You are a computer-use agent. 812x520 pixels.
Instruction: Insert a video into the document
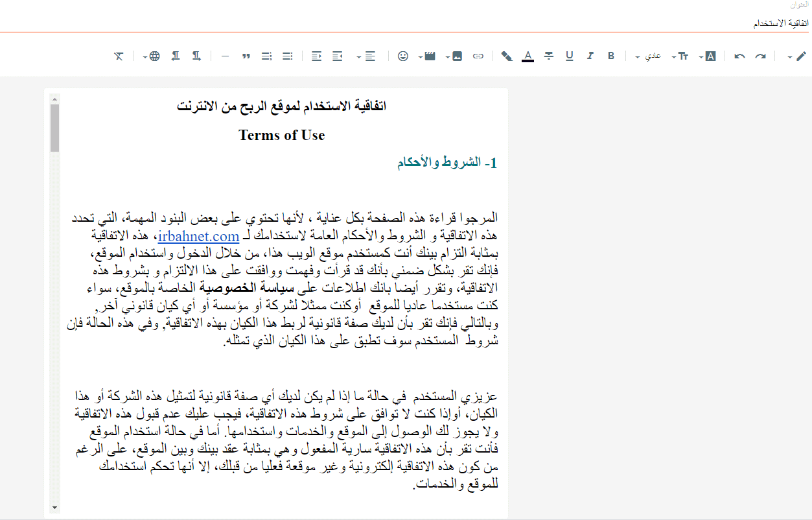tap(429, 56)
